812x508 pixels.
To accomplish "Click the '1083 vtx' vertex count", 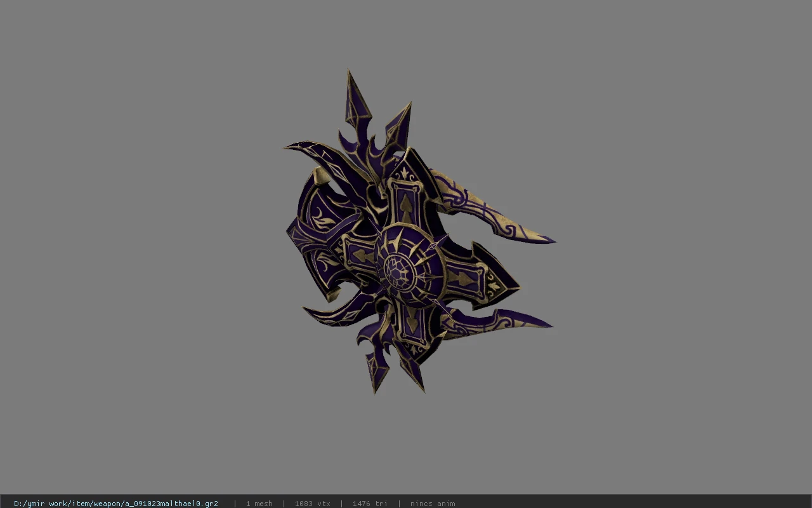I will (312, 504).
